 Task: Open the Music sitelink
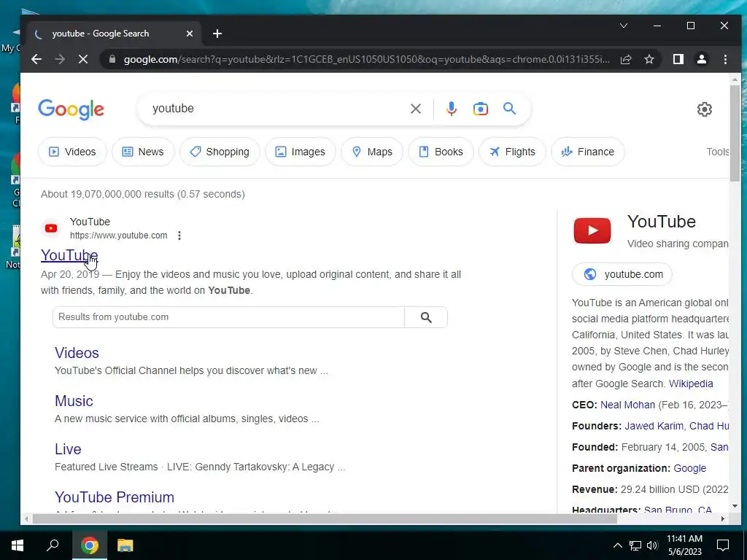74,401
